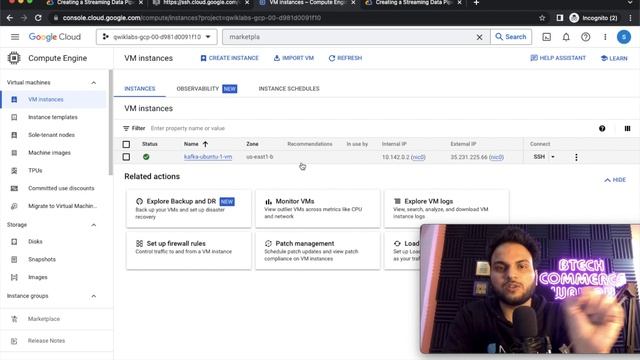
Task: Open the Monitor VMs card
Action: point(318,209)
